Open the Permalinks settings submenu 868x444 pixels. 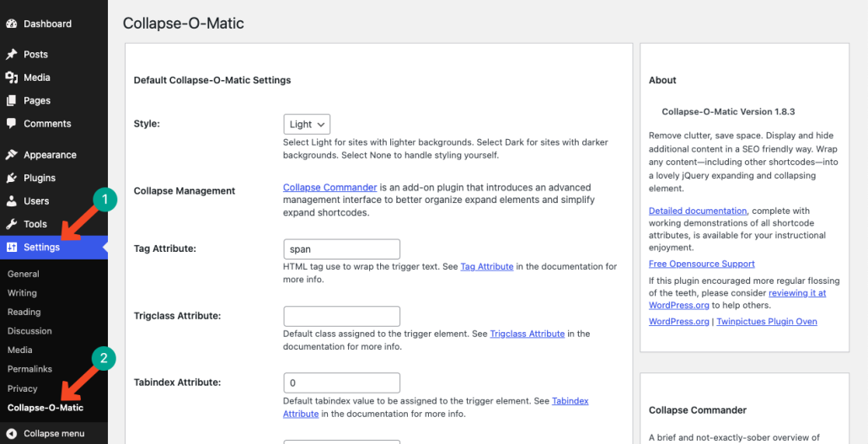click(x=29, y=369)
